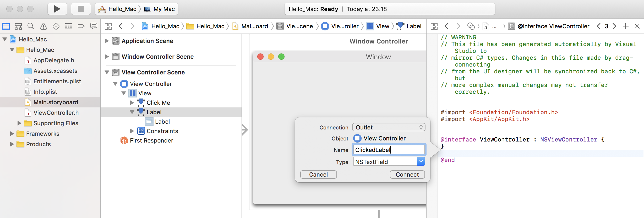Expand the Window Controller Scene
The width and height of the screenshot is (644, 218).
pyautogui.click(x=107, y=57)
